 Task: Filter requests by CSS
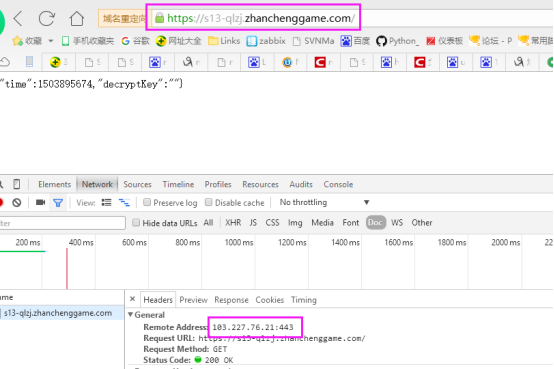(x=272, y=223)
